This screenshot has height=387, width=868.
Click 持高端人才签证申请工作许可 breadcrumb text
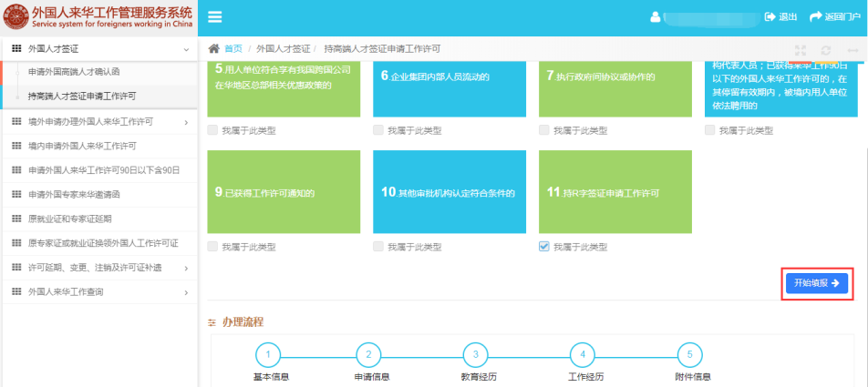coord(382,48)
